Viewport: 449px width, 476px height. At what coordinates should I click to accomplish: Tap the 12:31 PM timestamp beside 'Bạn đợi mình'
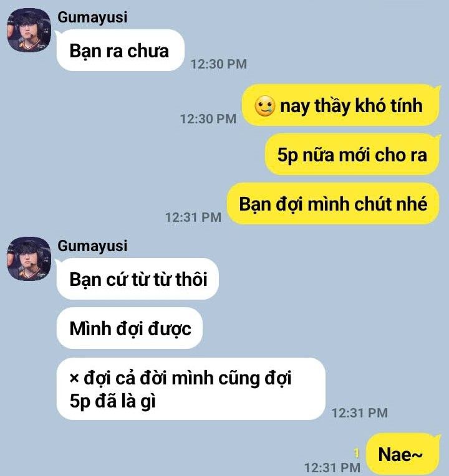[x=193, y=217]
